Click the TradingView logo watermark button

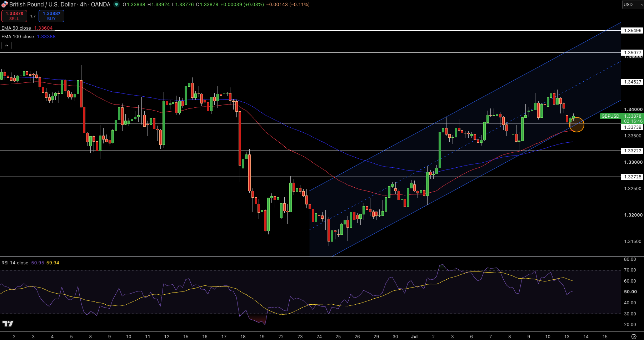pos(8,324)
